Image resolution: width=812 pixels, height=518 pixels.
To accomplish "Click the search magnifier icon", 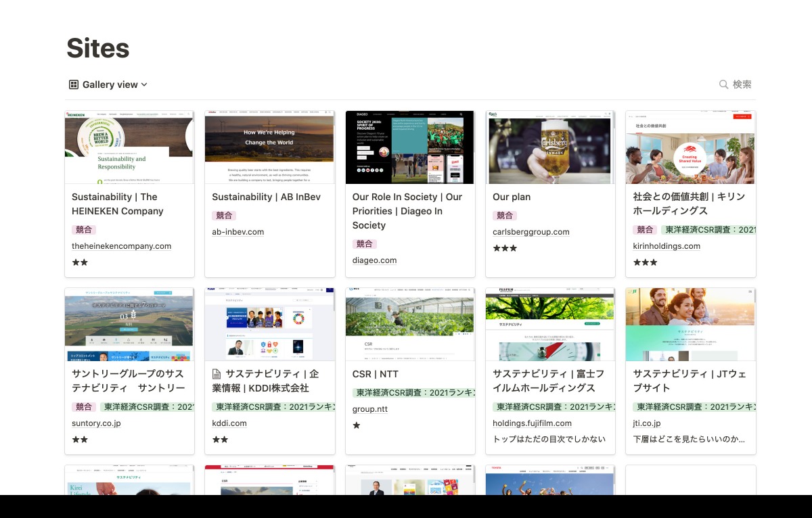I will click(x=723, y=85).
